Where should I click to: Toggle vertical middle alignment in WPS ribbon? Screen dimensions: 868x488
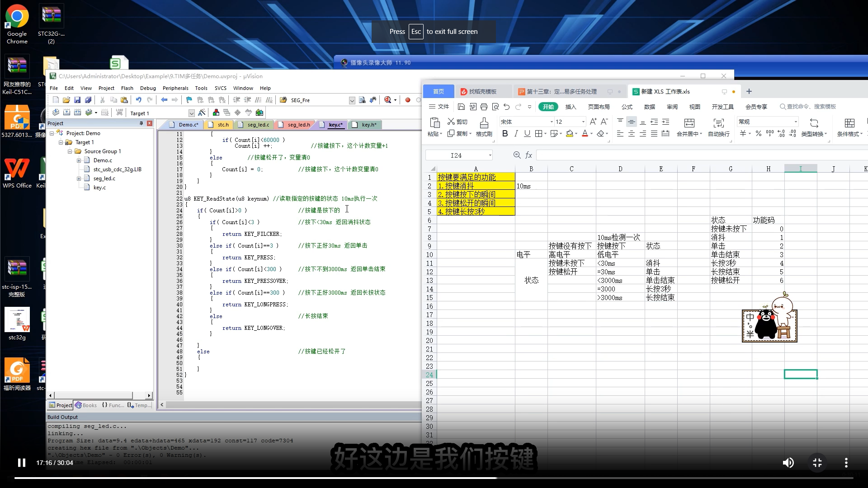[632, 122]
